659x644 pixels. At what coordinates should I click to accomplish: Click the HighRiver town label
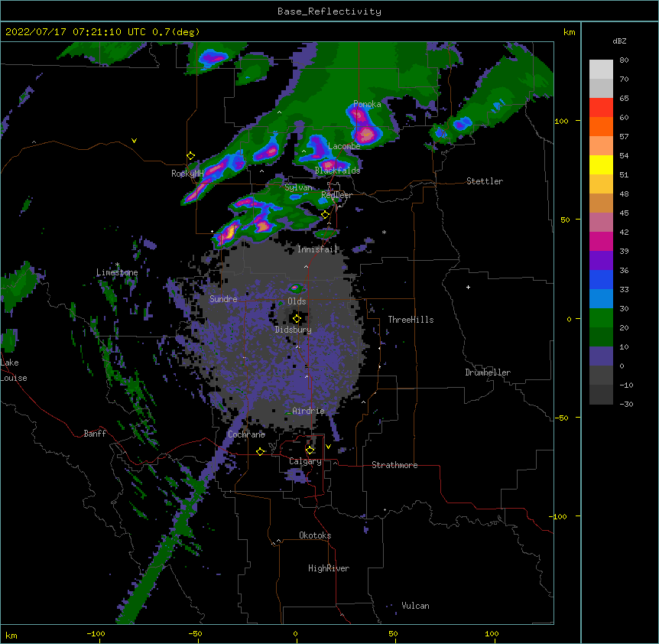coord(329,568)
